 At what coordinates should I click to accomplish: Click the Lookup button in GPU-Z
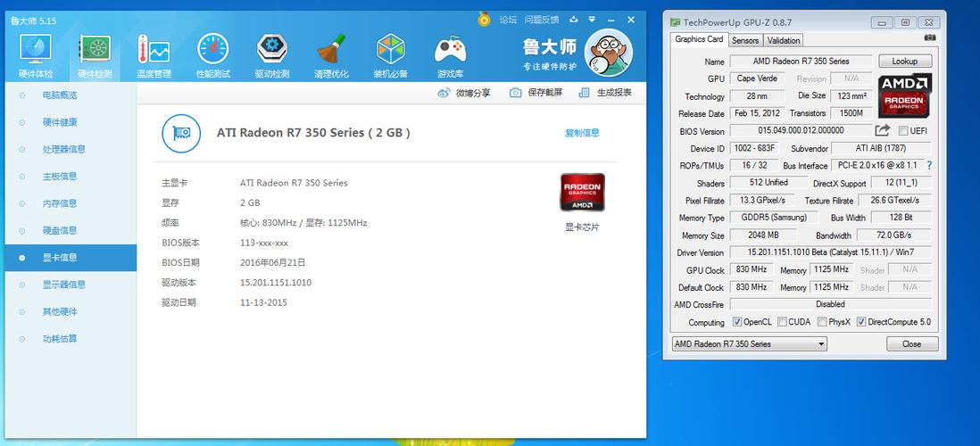click(904, 62)
